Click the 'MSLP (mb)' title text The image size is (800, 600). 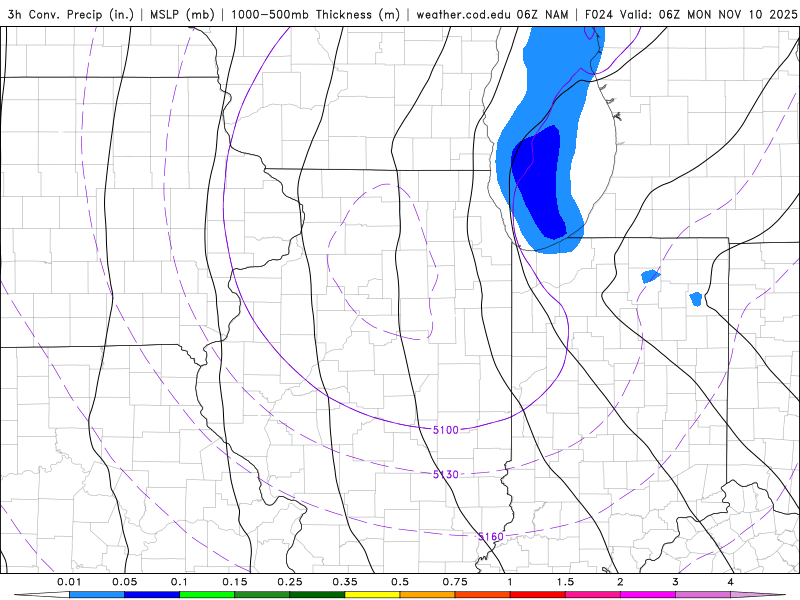182,14
